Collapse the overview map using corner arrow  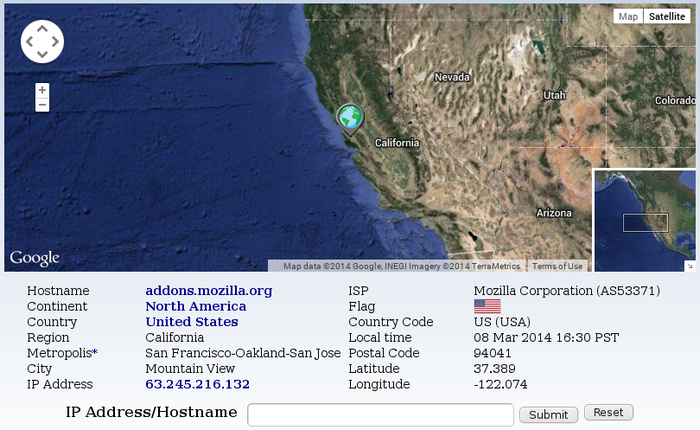coord(690,266)
